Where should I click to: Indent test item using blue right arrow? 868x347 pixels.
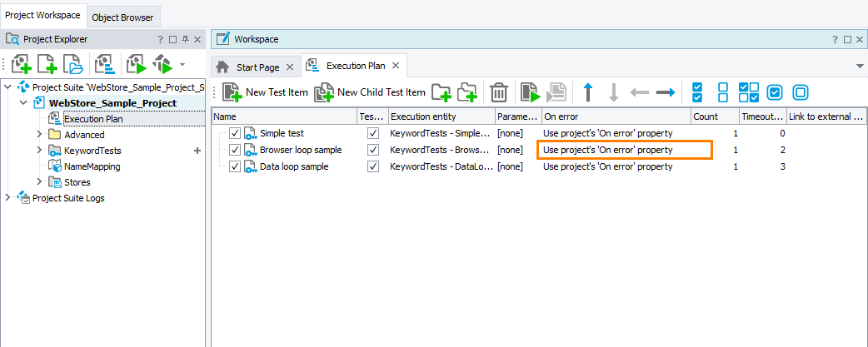pos(665,92)
